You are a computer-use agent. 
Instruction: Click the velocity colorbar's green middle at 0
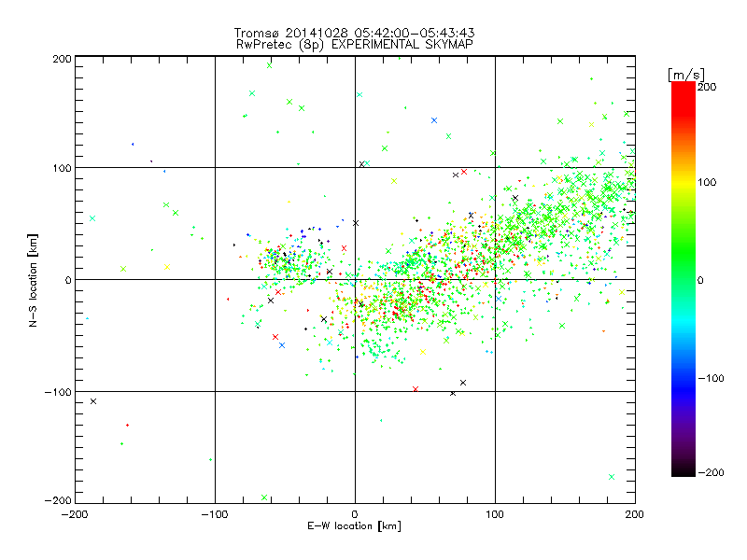[684, 279]
